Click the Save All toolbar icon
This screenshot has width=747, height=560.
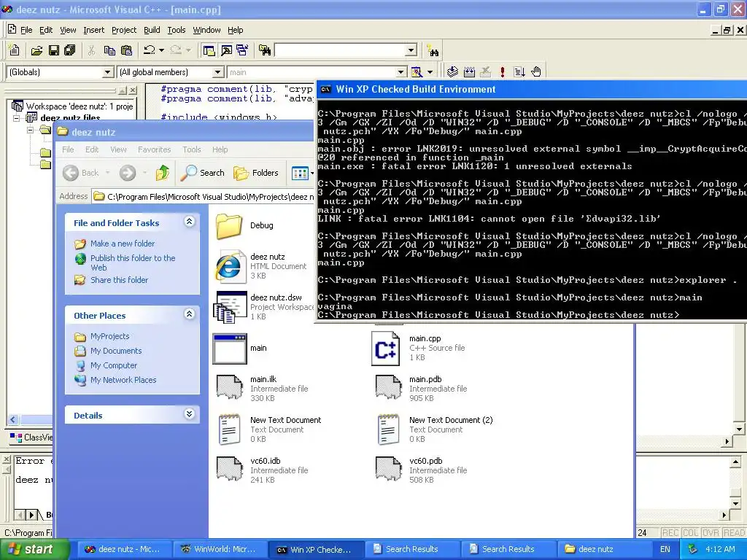70,50
